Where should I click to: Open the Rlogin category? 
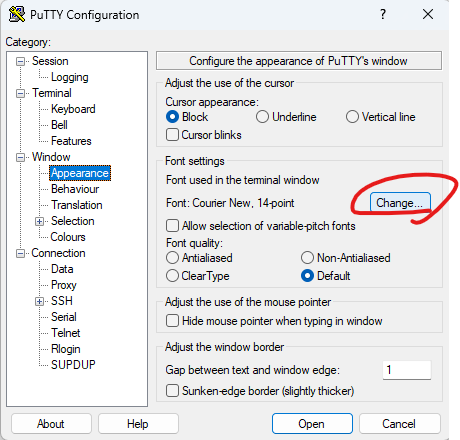[66, 349]
